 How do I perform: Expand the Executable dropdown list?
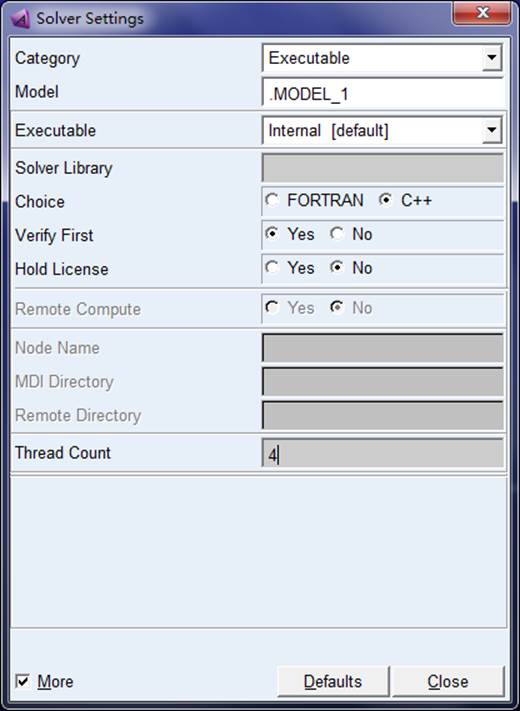coord(491,131)
